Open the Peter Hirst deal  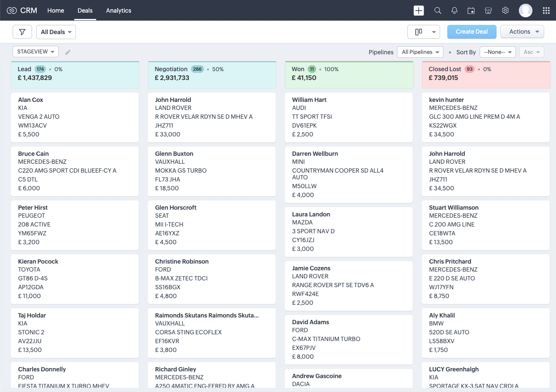[75, 225]
